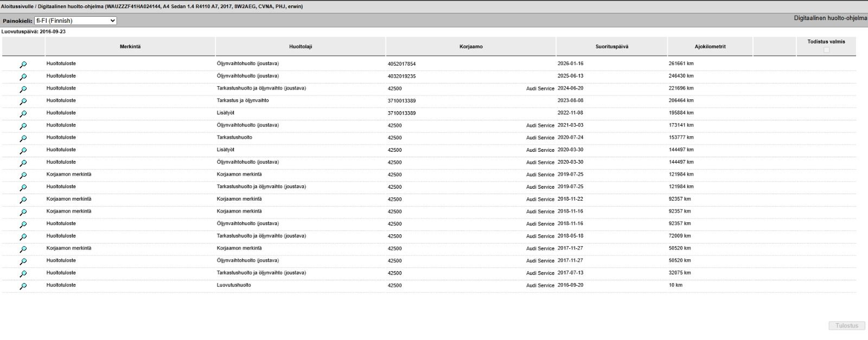Select workshop number 4052017854

coord(401,64)
